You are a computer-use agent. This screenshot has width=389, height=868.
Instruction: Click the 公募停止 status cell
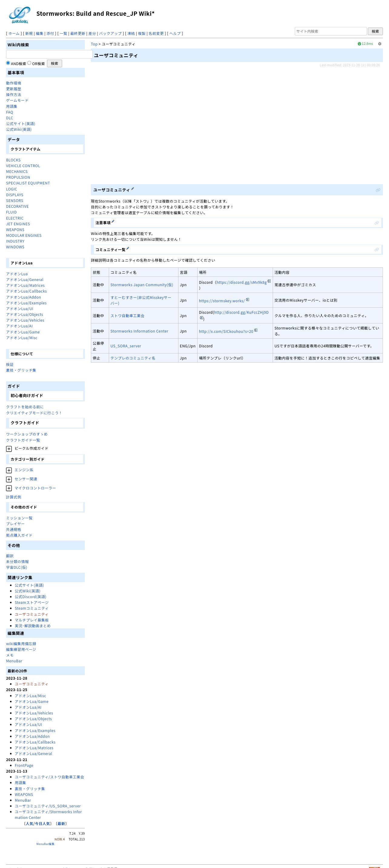tap(100, 346)
